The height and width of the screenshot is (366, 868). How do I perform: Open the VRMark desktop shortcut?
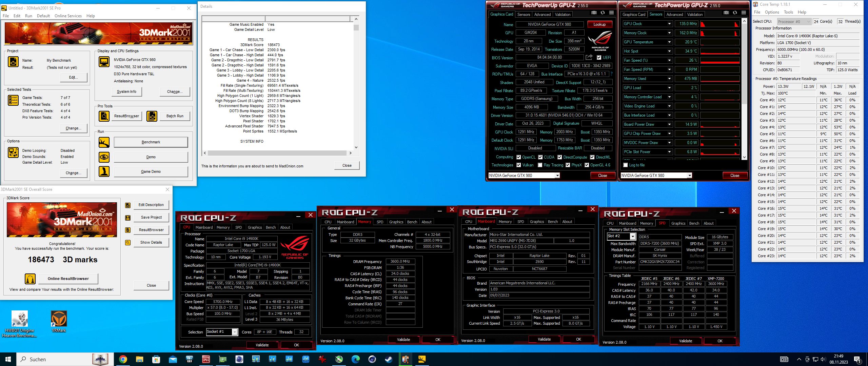point(59,322)
